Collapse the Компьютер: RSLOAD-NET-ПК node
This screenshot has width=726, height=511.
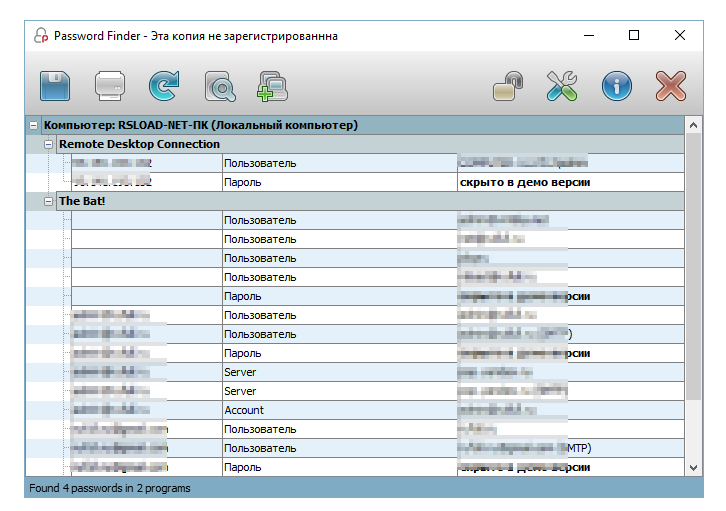click(33, 125)
